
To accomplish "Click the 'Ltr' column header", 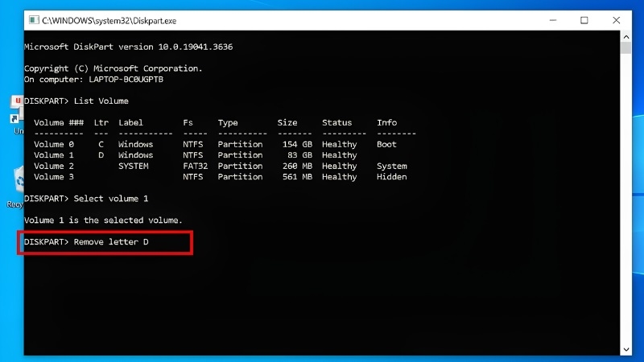I will pyautogui.click(x=101, y=123).
